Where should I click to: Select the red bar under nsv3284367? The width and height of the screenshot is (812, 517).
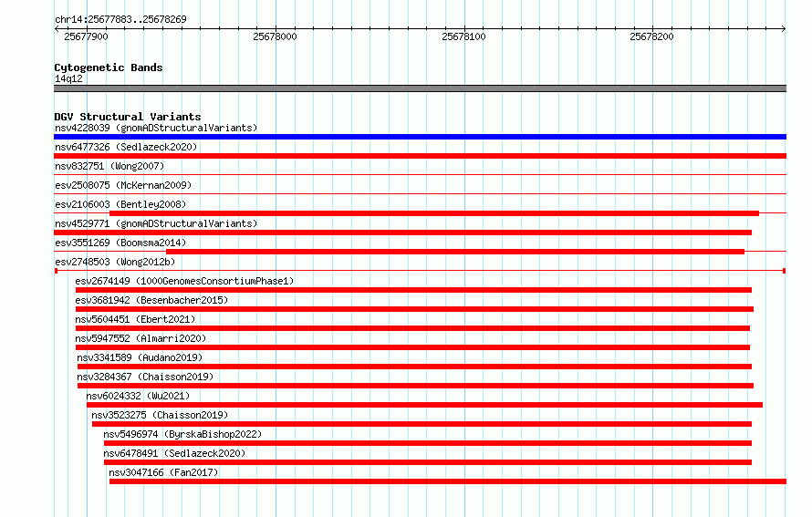[415, 386]
